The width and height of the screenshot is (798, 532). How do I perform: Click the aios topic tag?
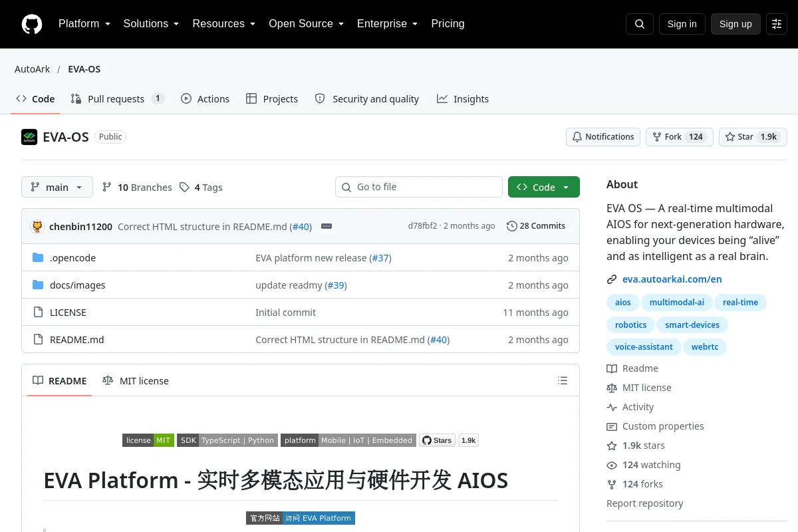click(x=623, y=303)
